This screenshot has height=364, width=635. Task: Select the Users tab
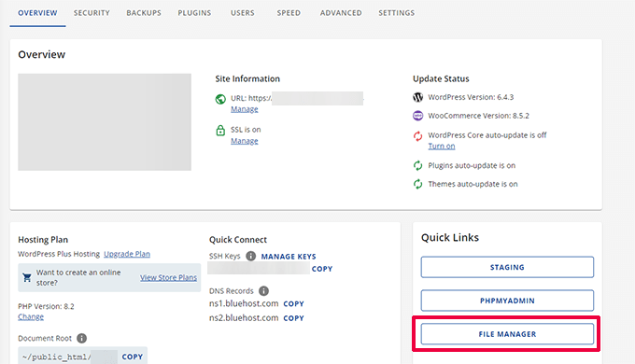point(243,13)
